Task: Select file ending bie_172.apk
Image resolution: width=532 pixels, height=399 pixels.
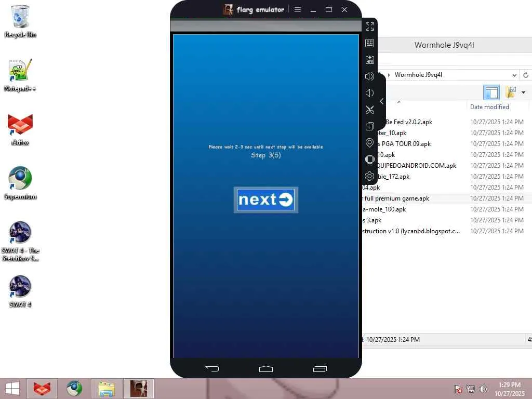Action: click(394, 177)
